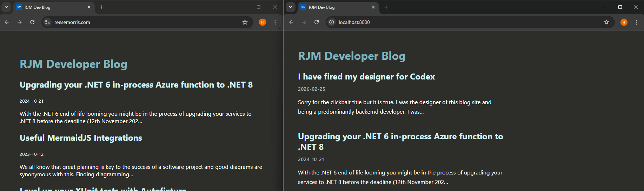
Task: Open new tab in localhost window
Action: (386, 7)
